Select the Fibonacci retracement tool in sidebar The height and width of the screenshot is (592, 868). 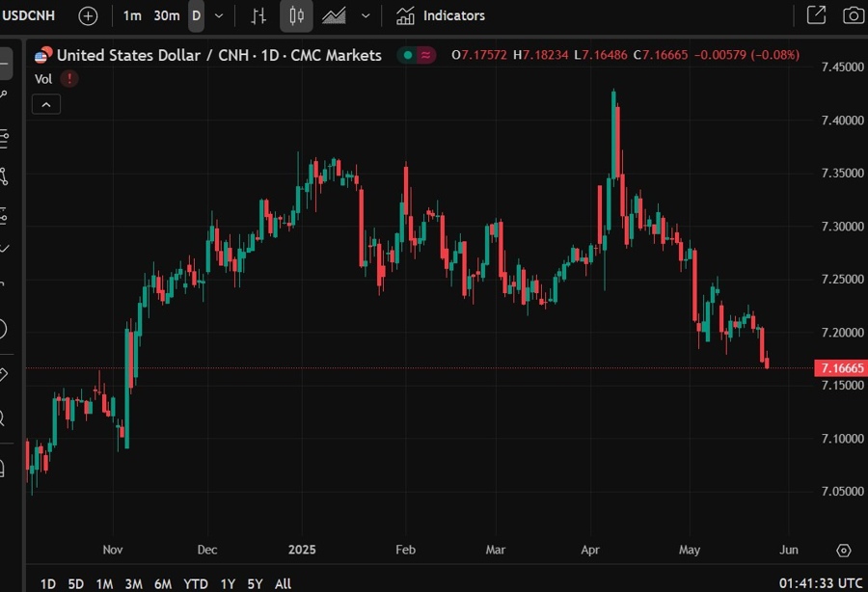5,137
